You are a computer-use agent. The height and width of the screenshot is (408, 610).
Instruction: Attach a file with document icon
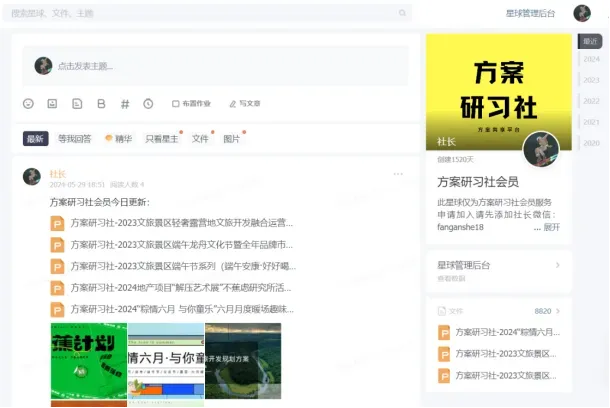click(x=77, y=103)
